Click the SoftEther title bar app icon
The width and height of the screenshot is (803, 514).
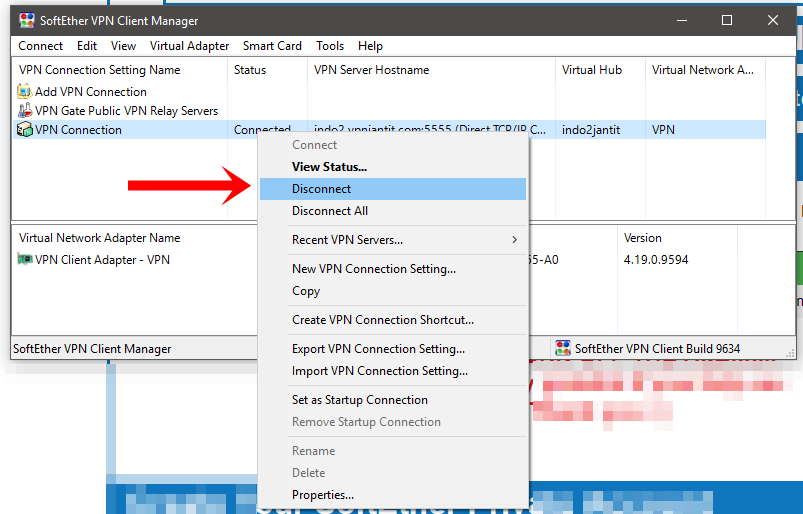pos(27,20)
